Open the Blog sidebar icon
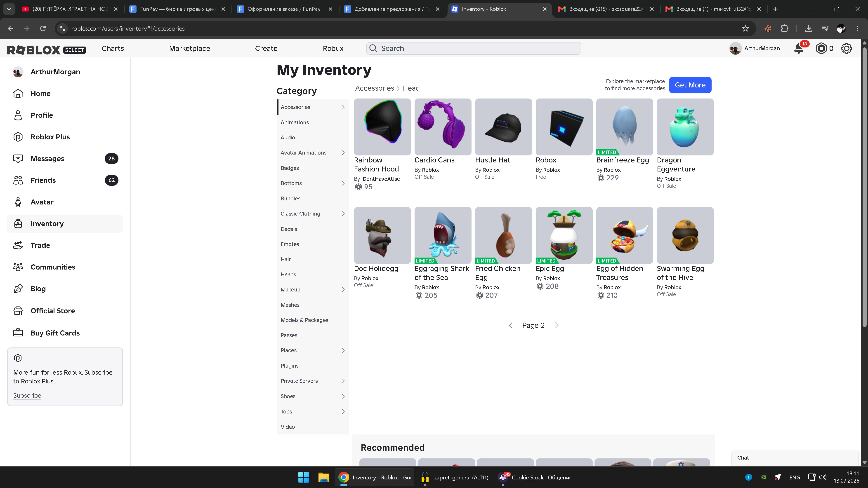868x488 pixels. coord(18,289)
